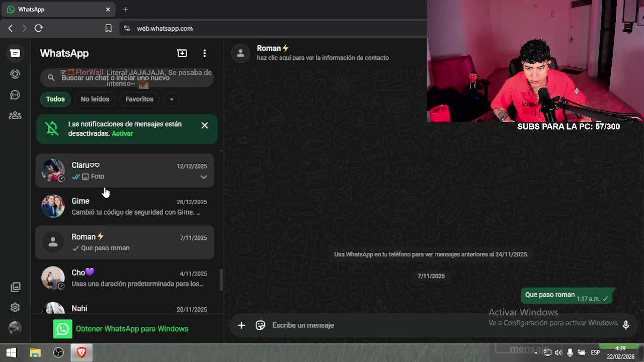
Task: Open the volume tray icon
Action: coord(558,353)
